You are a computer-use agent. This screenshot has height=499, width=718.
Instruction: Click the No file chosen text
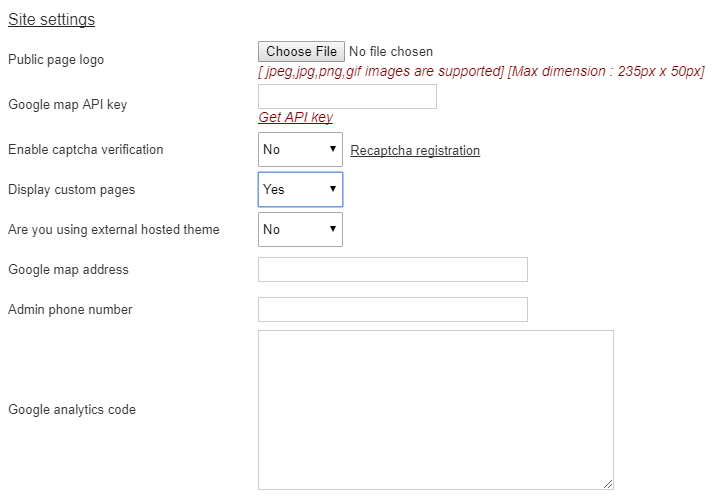(391, 51)
